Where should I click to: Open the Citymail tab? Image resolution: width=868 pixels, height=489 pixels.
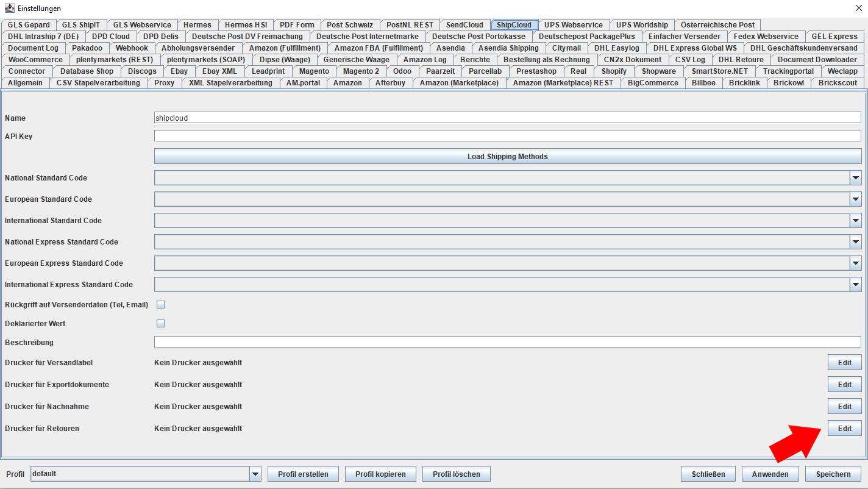tap(566, 48)
